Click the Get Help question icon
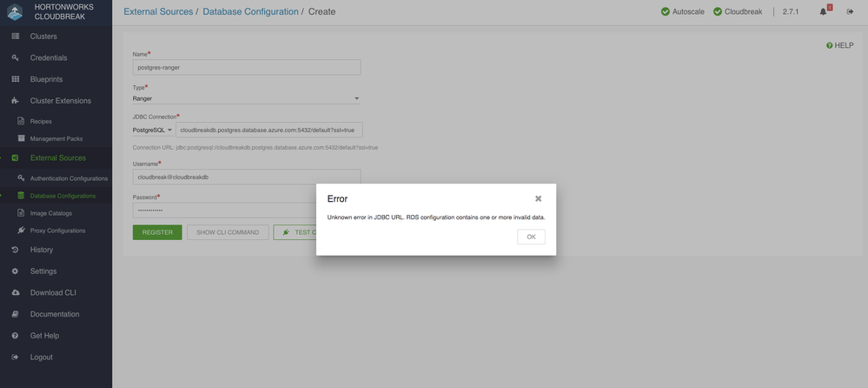 click(x=16, y=335)
